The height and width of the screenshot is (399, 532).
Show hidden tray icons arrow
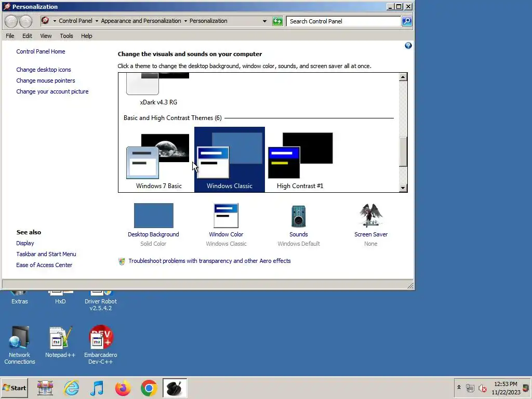point(459,388)
